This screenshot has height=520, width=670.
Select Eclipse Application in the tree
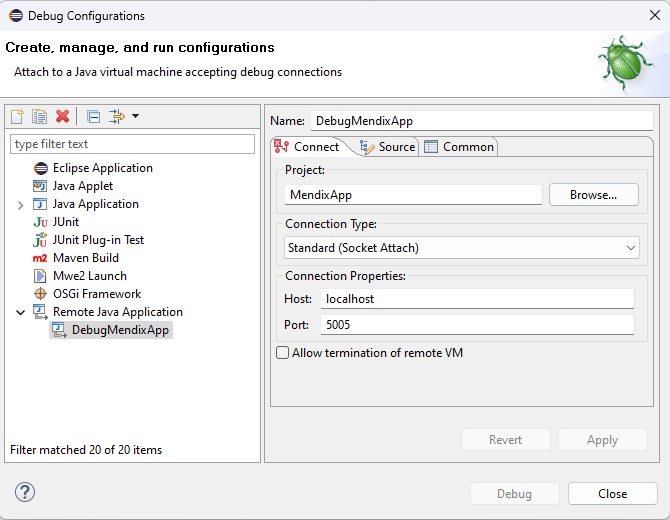pos(102,168)
